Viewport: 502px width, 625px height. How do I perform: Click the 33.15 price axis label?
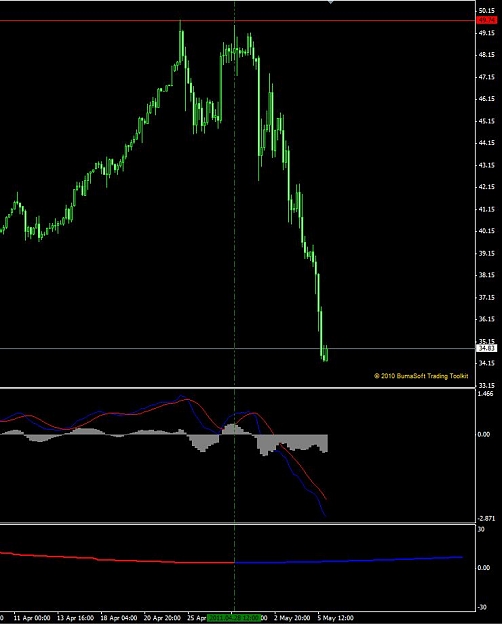coord(487,385)
